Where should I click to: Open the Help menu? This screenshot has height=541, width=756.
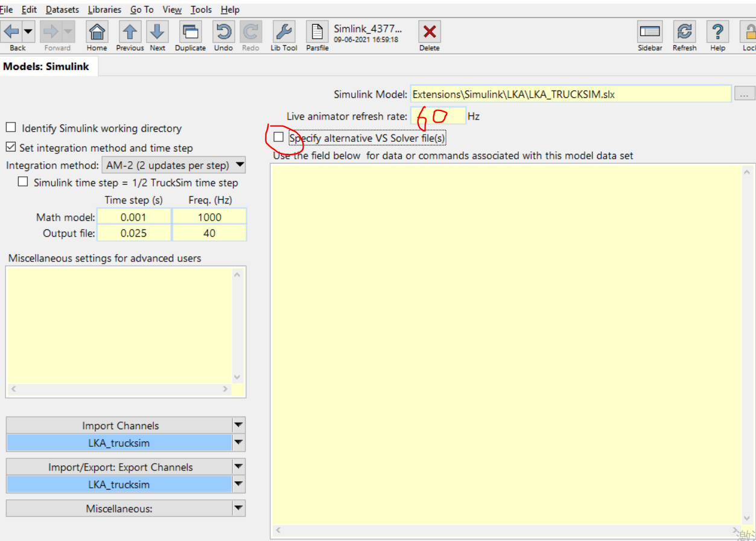coord(230,10)
